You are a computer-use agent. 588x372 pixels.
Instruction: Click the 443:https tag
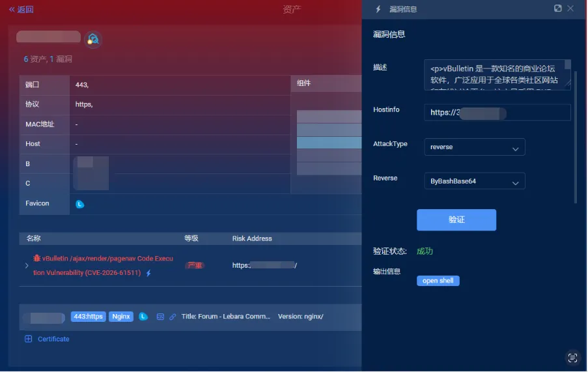[x=88, y=317]
